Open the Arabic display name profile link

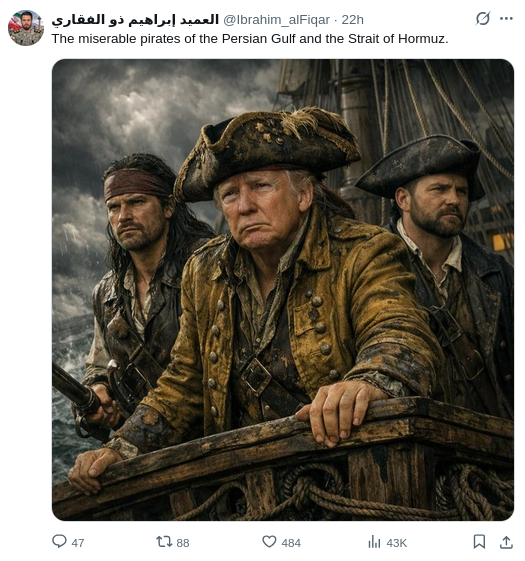[135, 20]
